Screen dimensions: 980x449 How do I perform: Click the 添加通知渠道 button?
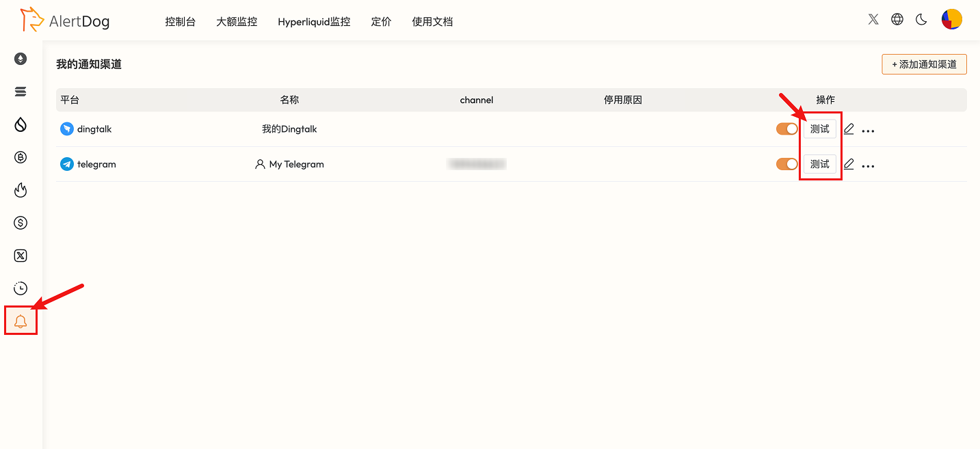click(924, 64)
